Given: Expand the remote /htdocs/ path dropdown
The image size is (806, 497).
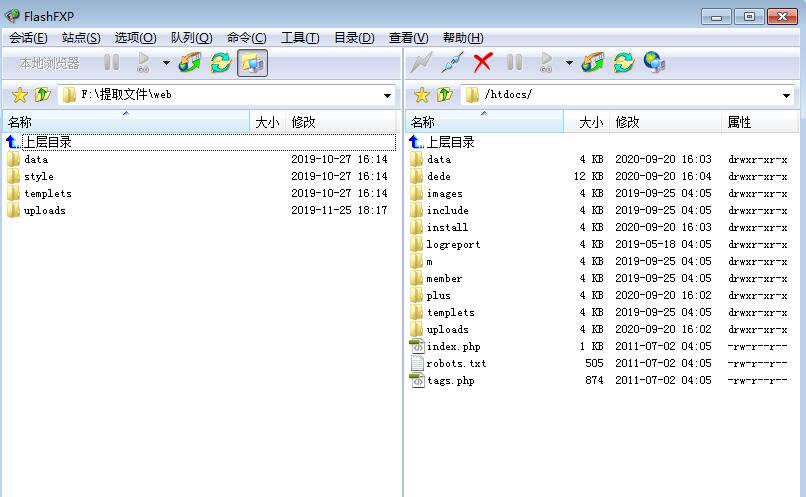Looking at the screenshot, I should tap(788, 96).
